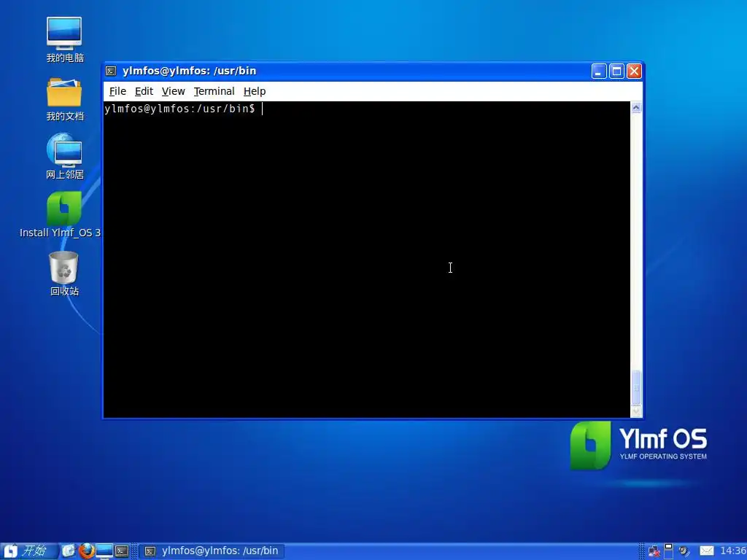Viewport: 747px width, 560px height.
Task: Click the ylmfos@ylmfos taskbar window button
Action: pyautogui.click(x=213, y=551)
